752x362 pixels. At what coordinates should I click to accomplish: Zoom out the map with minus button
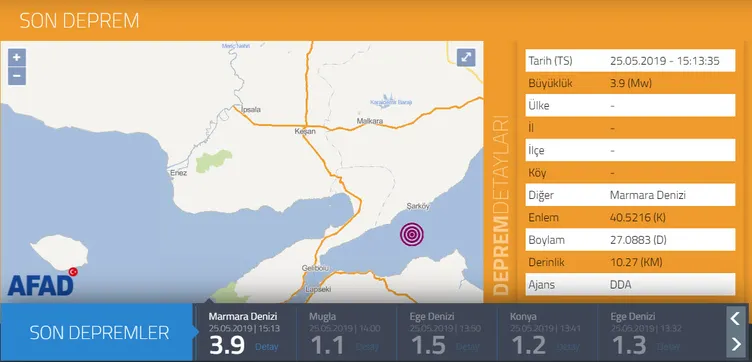click(17, 76)
